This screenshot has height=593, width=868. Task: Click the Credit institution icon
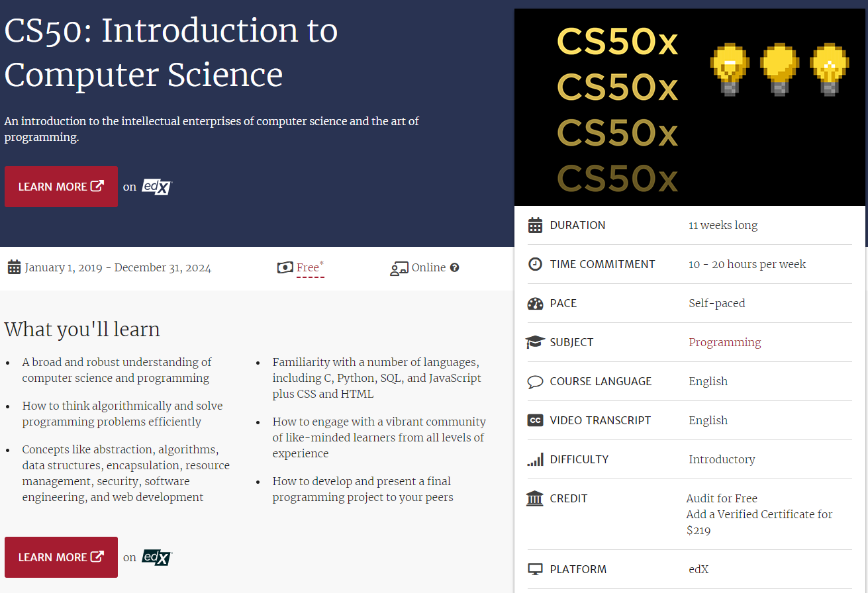(535, 498)
